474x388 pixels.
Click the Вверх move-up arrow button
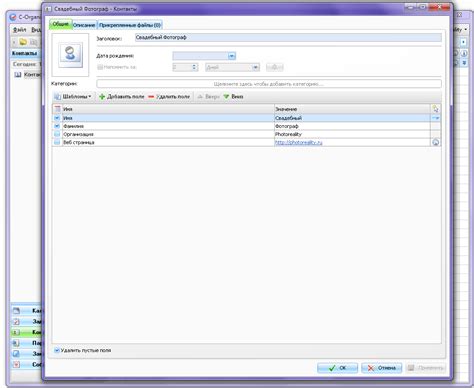[209, 97]
